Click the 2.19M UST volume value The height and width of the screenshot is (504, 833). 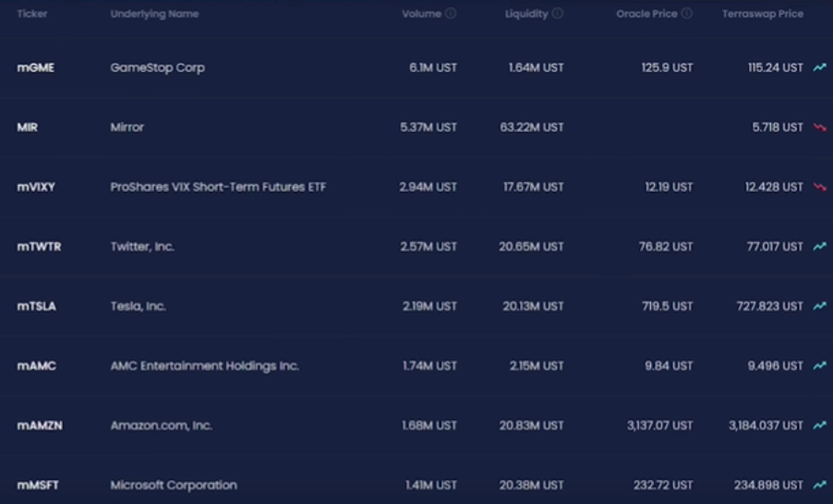[429, 306]
